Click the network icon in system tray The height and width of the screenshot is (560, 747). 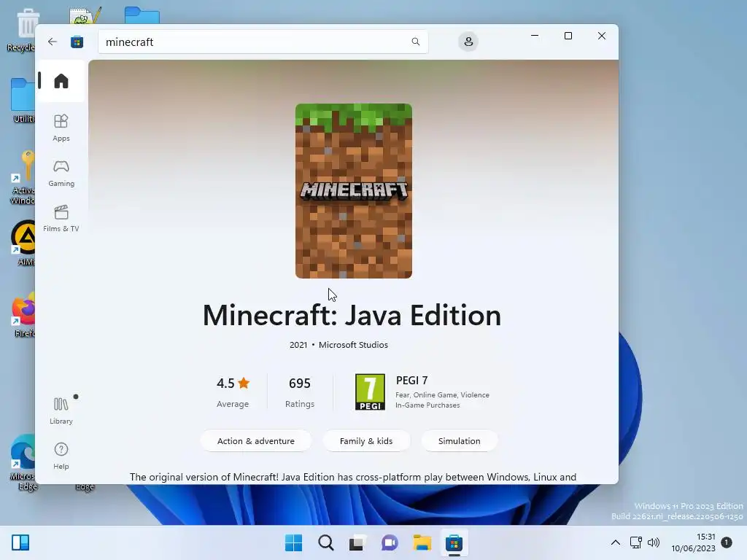click(635, 542)
